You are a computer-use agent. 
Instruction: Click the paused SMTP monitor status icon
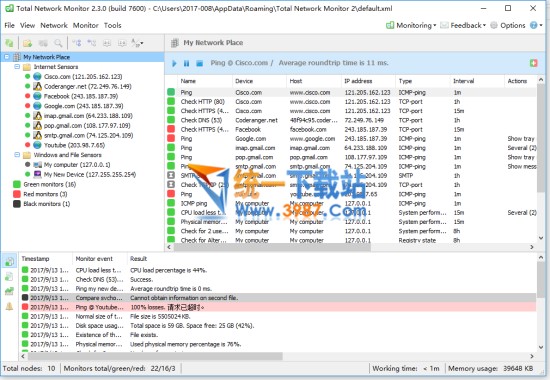171,175
